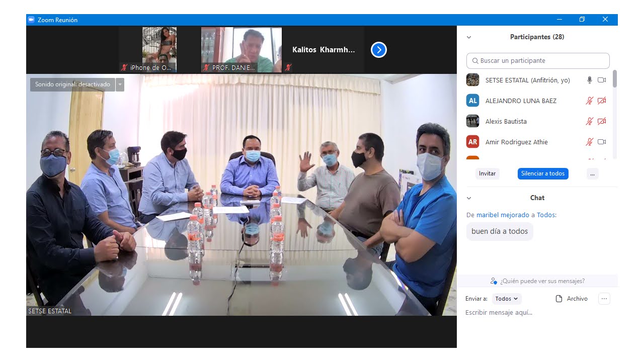The height and width of the screenshot is (362, 644).
Task: Open participants more options ellipsis button
Action: tap(593, 173)
